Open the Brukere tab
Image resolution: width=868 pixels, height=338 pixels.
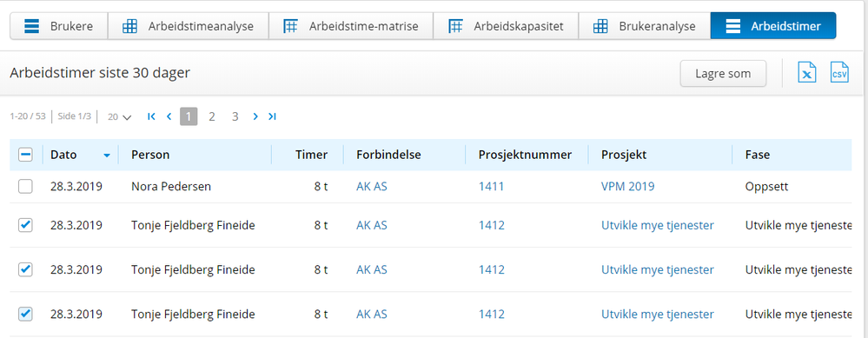tap(59, 26)
